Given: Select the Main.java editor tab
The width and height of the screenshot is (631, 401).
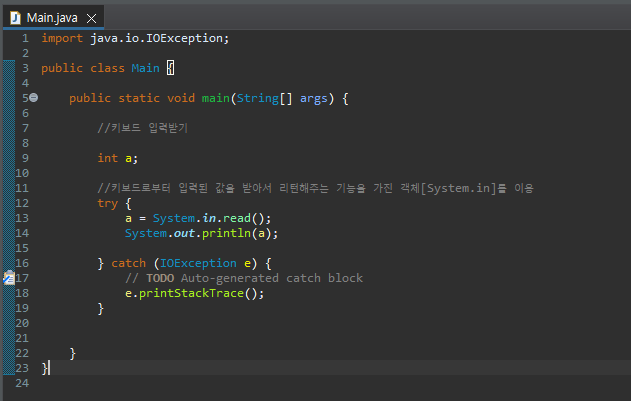Looking at the screenshot, I should 53,18.
